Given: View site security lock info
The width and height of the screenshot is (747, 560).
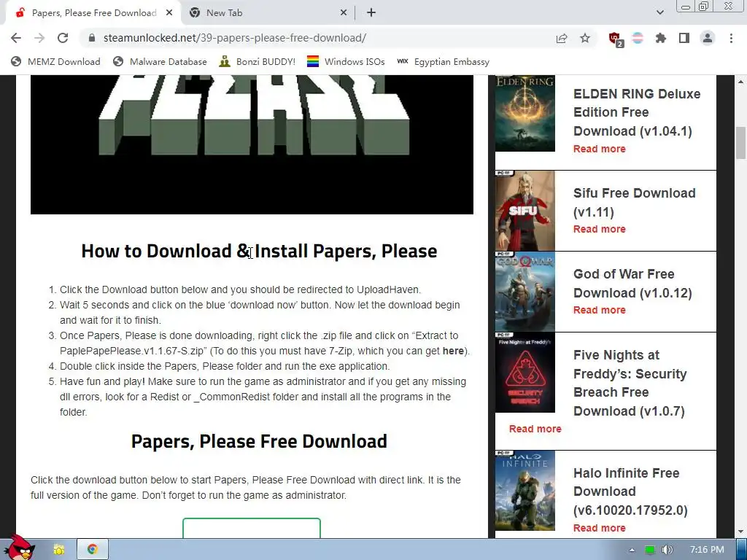Looking at the screenshot, I should pyautogui.click(x=92, y=38).
